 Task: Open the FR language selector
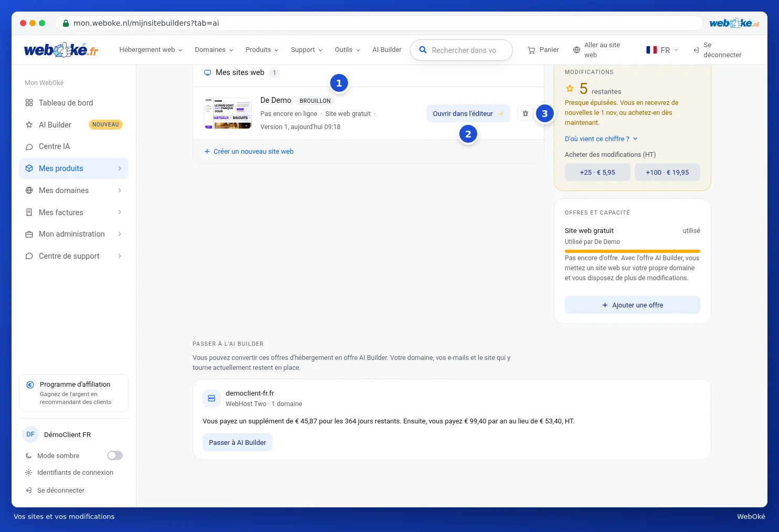[x=662, y=50]
